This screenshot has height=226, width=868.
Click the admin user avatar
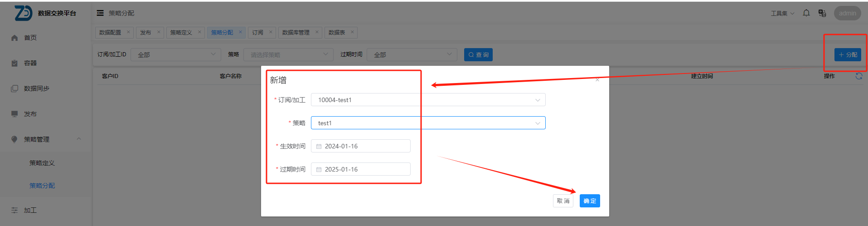(x=847, y=13)
